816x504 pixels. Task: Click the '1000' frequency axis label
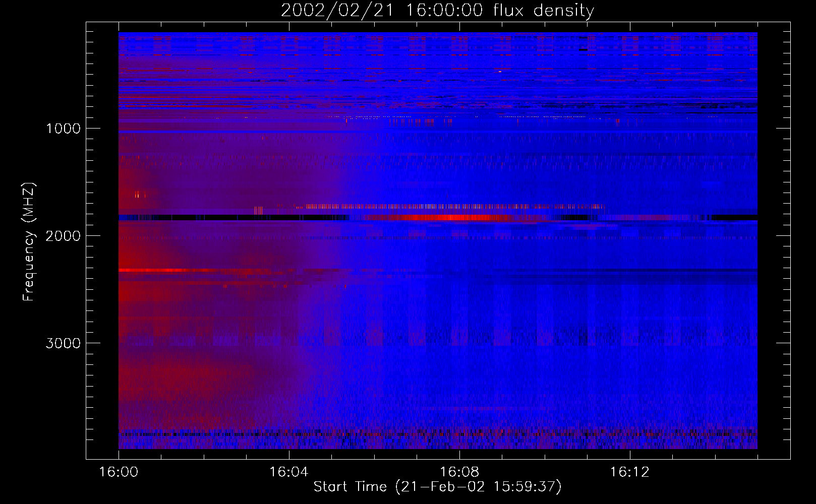63,129
